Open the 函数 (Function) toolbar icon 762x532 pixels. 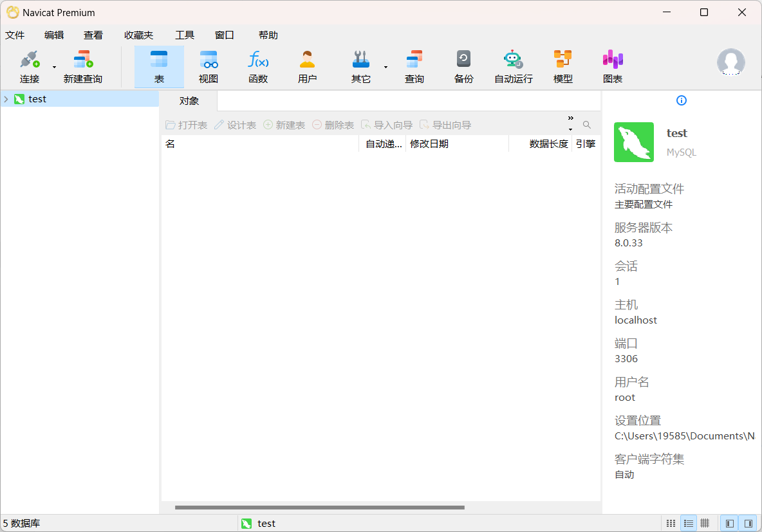pos(258,67)
